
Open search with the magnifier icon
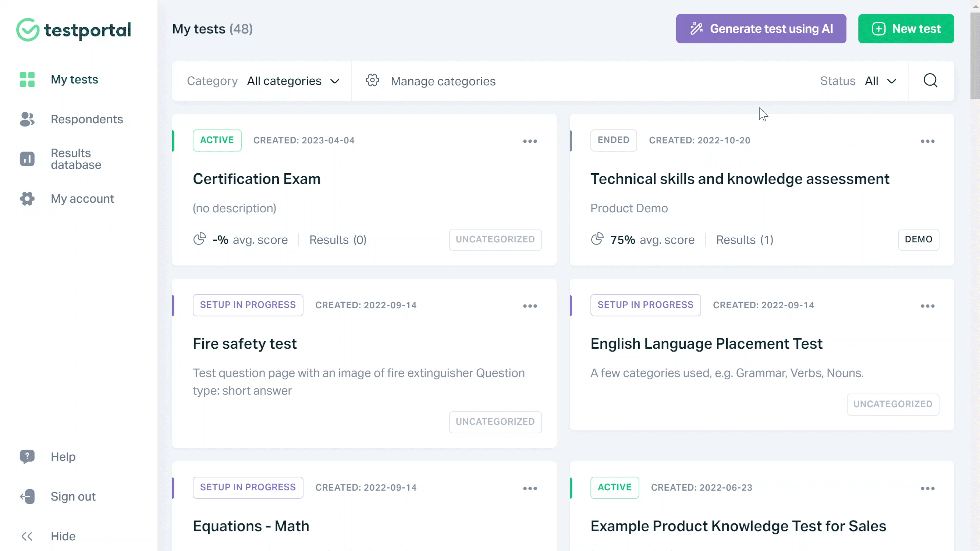click(930, 81)
